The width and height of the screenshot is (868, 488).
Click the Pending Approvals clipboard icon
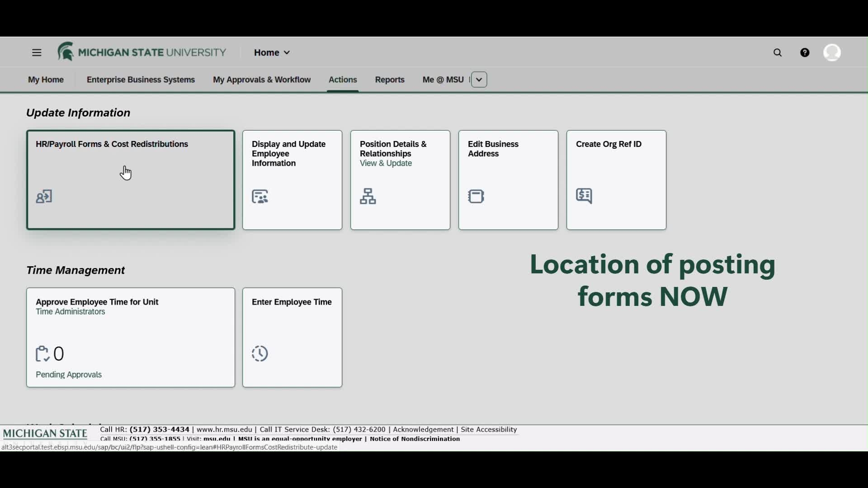tap(42, 354)
